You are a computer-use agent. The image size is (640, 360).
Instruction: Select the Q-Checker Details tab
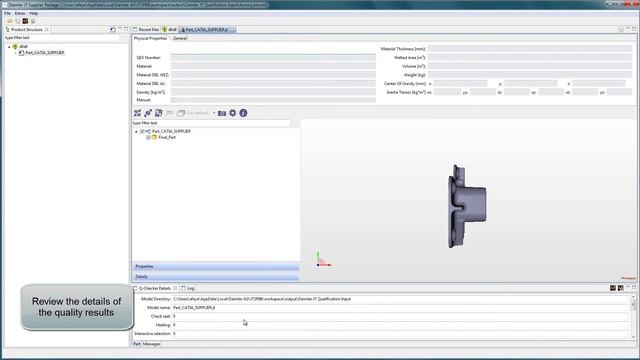click(155, 288)
